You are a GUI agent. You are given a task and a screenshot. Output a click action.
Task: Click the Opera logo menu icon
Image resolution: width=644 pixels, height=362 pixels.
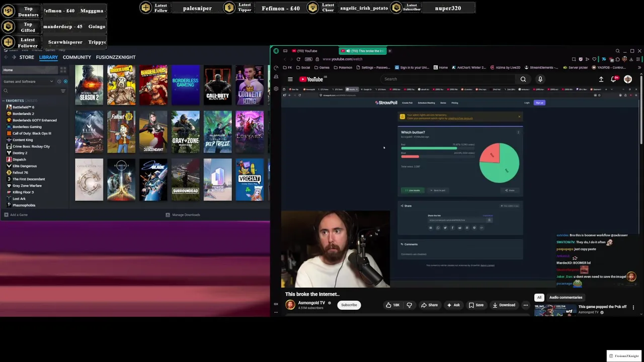[x=276, y=51]
